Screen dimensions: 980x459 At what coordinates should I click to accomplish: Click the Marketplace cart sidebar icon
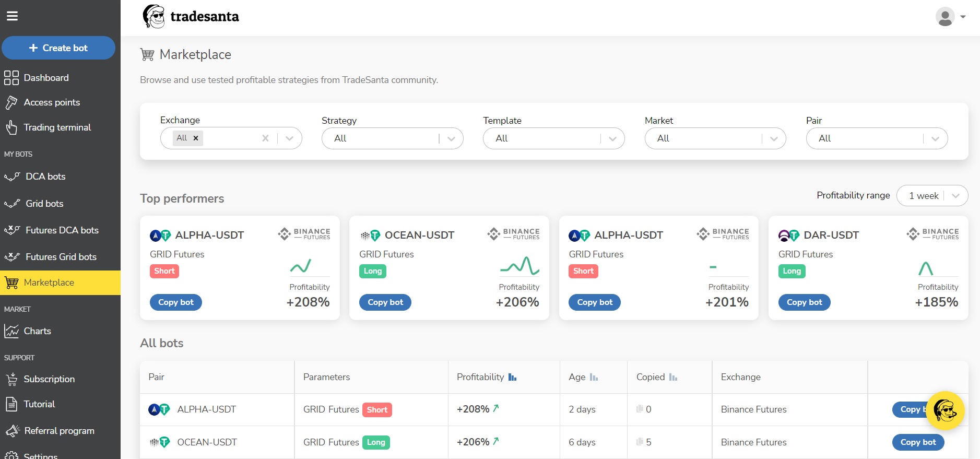pos(11,283)
